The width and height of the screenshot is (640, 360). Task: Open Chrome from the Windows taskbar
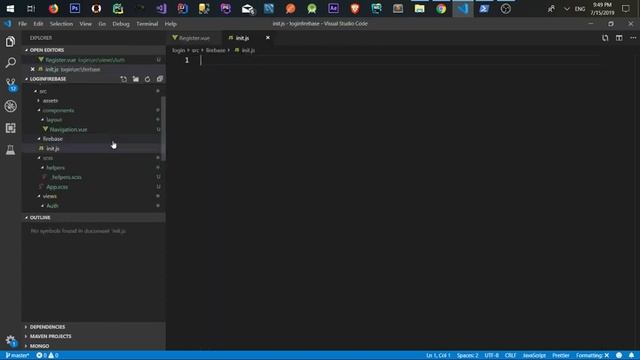click(441, 9)
